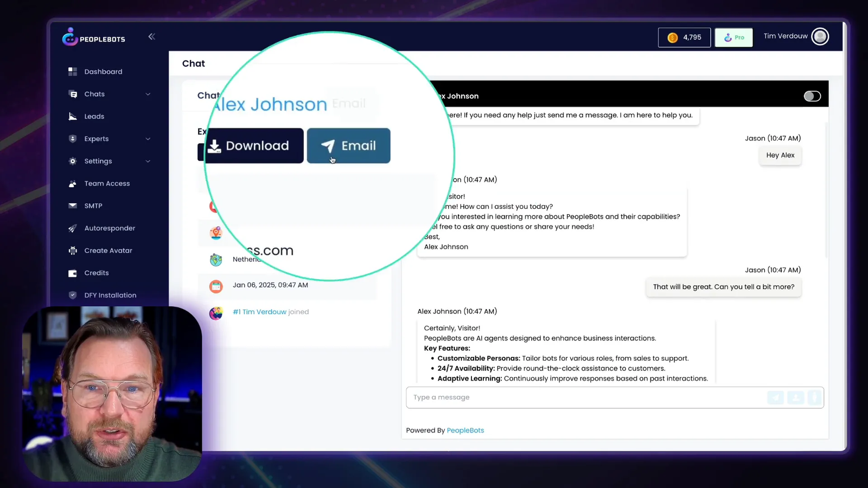Click the magnified Email button
868x488 pixels.
pyautogui.click(x=349, y=146)
